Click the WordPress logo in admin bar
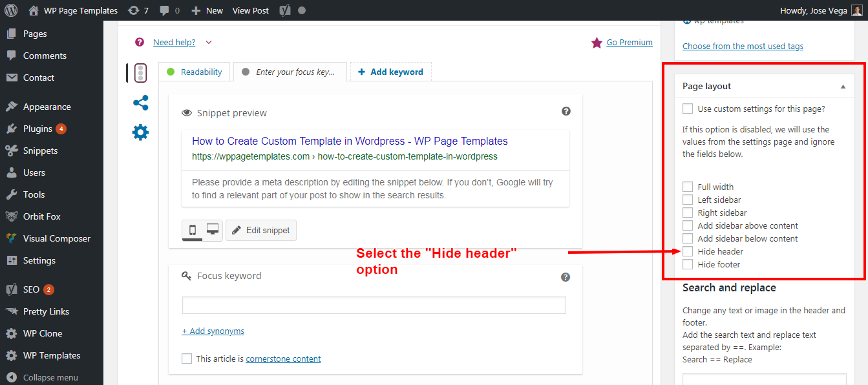Viewport: 868px width, 385px height. pyautogui.click(x=11, y=10)
